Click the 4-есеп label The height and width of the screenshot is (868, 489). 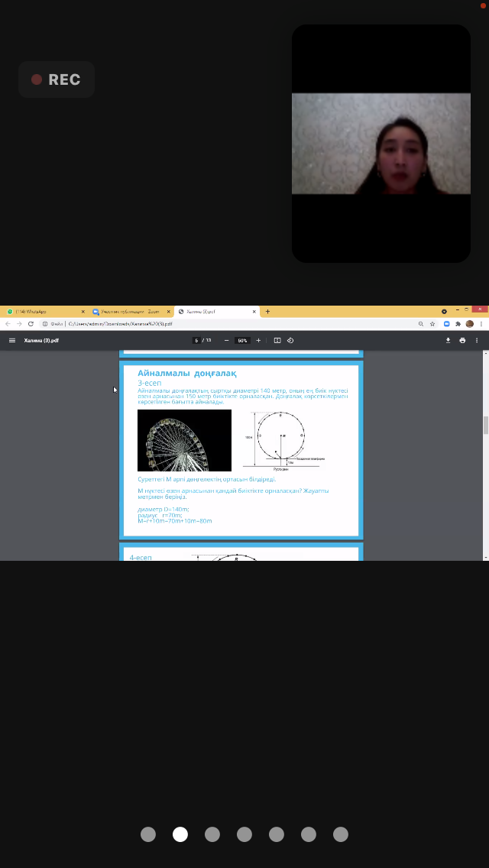[x=141, y=558]
